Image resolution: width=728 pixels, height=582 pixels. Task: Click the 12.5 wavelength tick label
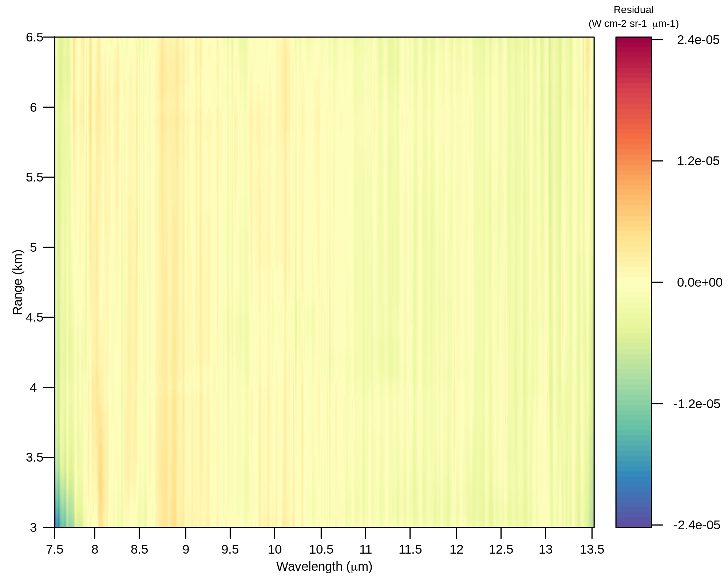point(501,550)
